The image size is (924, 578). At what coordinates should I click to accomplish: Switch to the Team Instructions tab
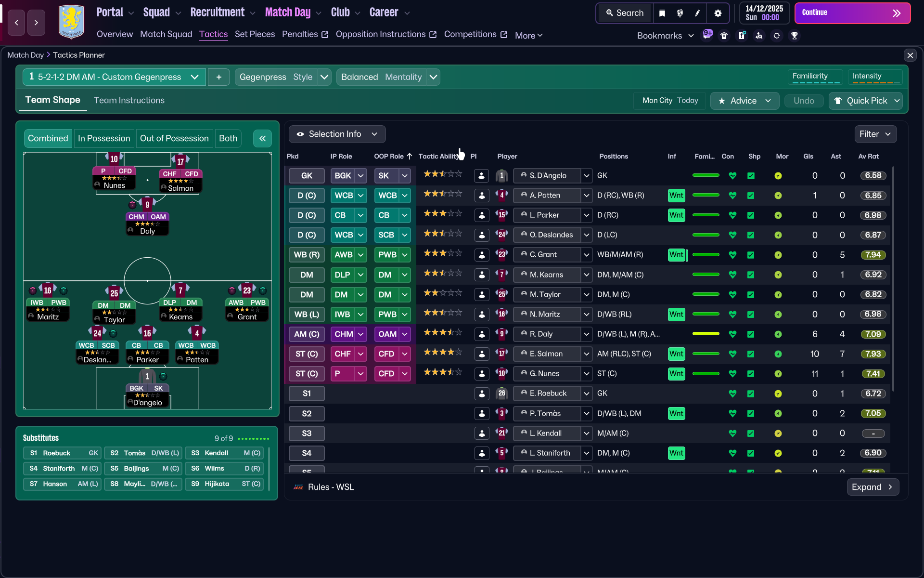129,100
